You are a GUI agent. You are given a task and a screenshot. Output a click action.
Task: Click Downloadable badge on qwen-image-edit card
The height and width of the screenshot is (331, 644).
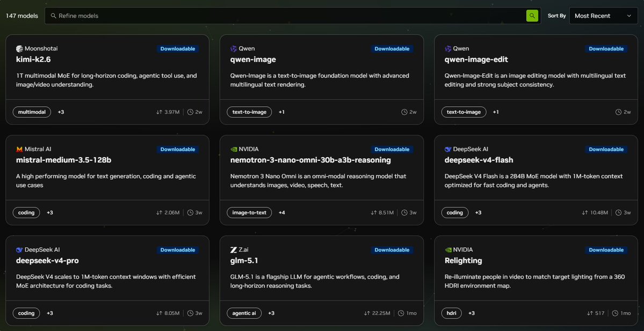click(606, 49)
